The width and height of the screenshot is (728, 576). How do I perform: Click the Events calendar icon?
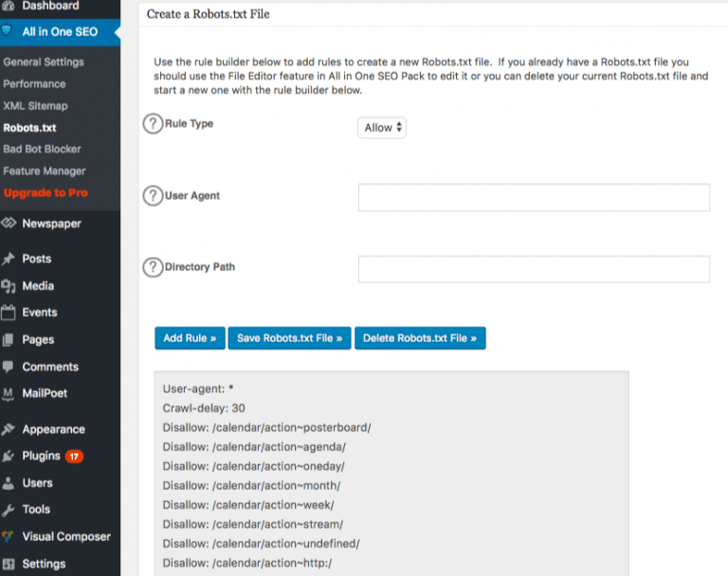pos(9,313)
